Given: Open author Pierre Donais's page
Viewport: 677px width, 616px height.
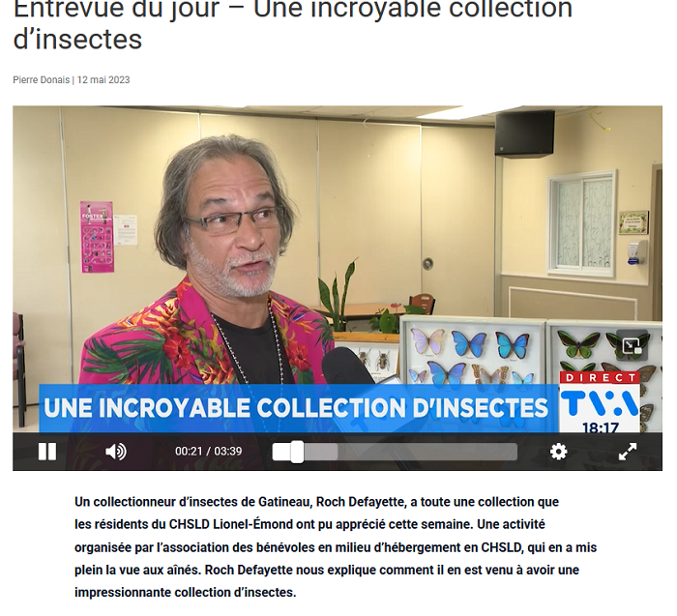Looking at the screenshot, I should [41, 80].
